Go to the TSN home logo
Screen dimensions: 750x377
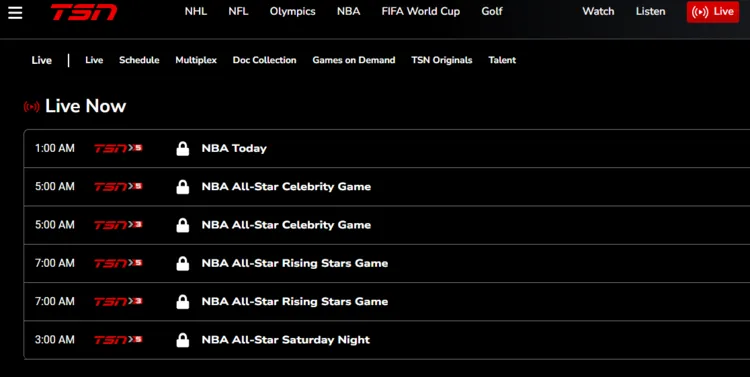(x=84, y=12)
